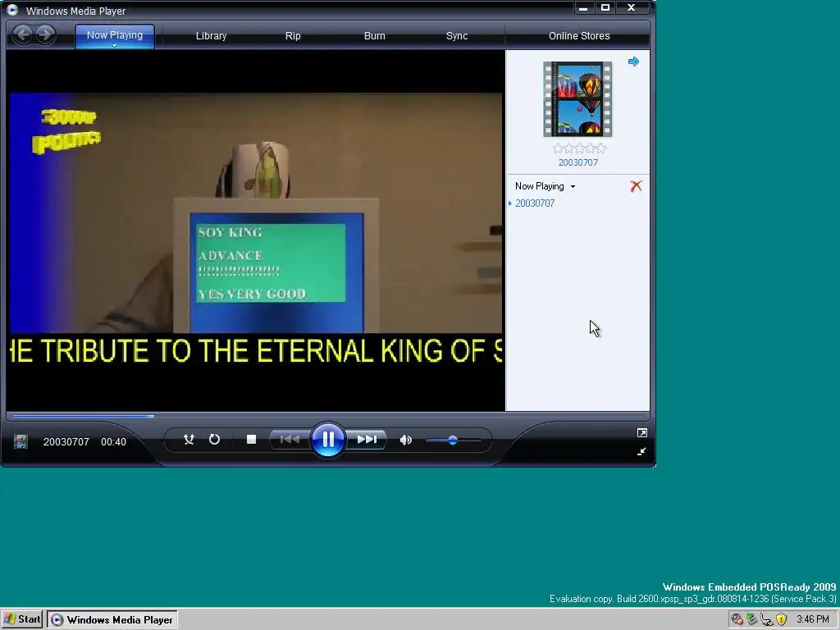This screenshot has height=630, width=840.
Task: Click the first red system tray icon
Action: [737, 620]
